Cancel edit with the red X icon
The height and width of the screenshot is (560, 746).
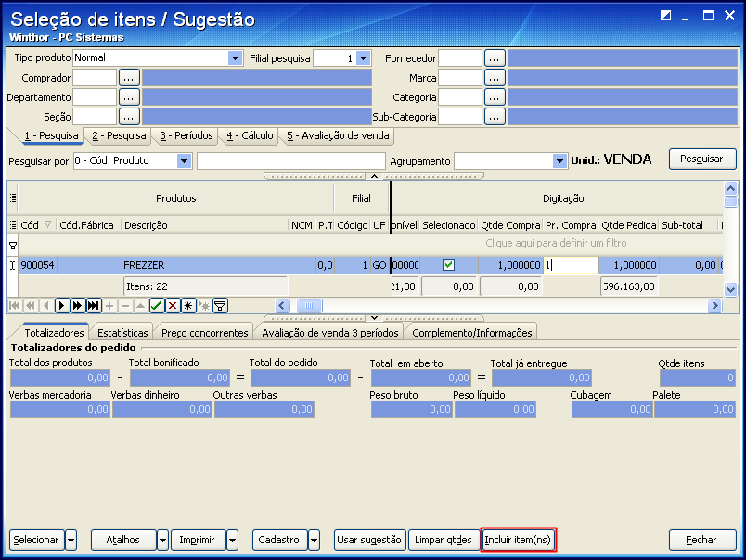click(173, 306)
